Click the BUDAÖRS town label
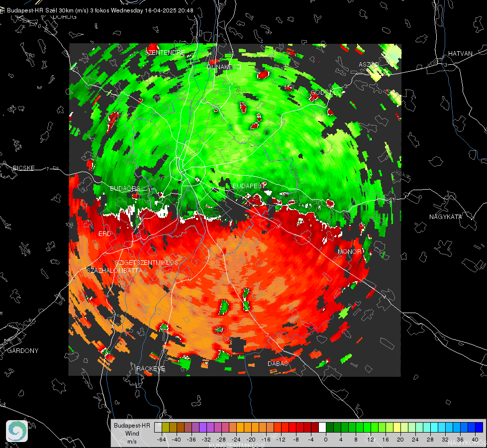Screen dimensions: 487x448 (x=125, y=189)
